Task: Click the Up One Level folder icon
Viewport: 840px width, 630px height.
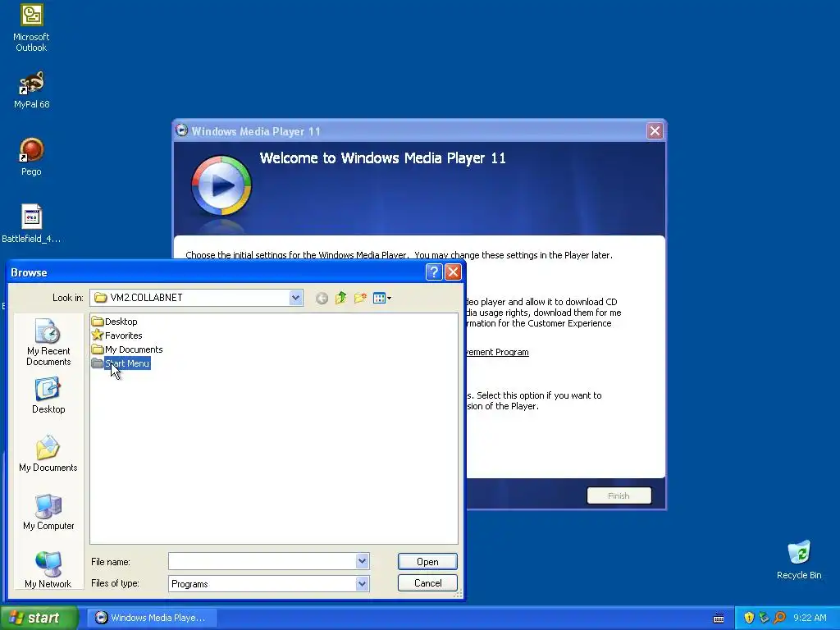Action: tap(340, 298)
